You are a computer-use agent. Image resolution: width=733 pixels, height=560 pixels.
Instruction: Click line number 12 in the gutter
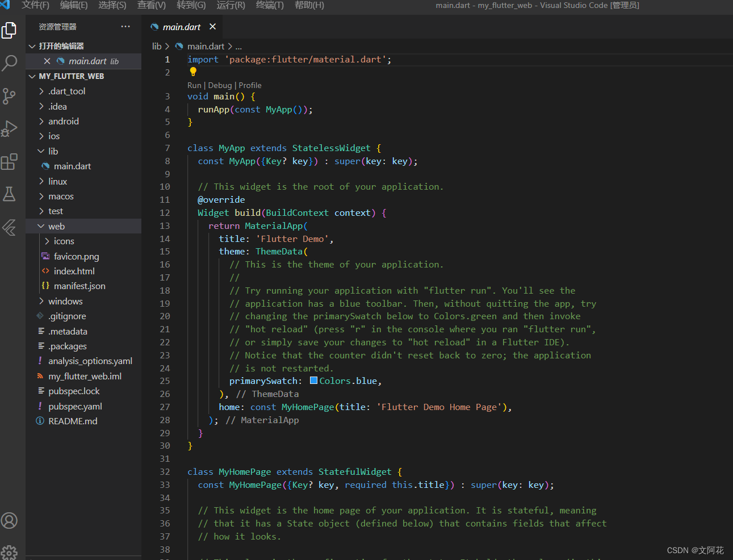tap(165, 213)
